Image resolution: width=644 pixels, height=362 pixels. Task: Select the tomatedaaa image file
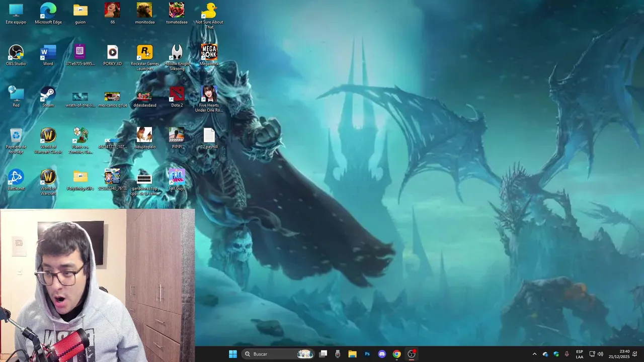177,14
